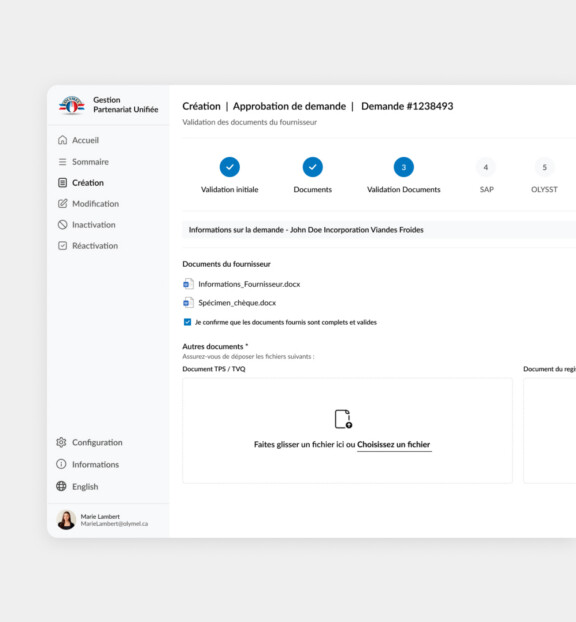Click Choisissez un fichier link
The height and width of the screenshot is (622, 576).
(x=394, y=445)
